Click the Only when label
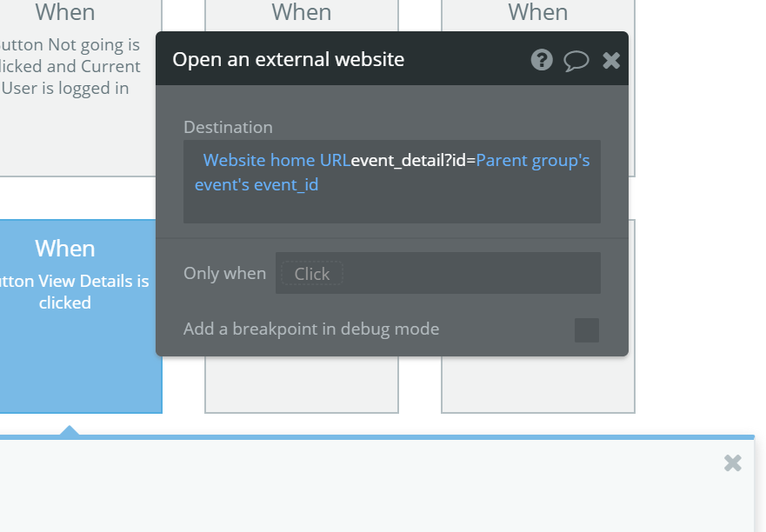766x532 pixels. point(224,273)
